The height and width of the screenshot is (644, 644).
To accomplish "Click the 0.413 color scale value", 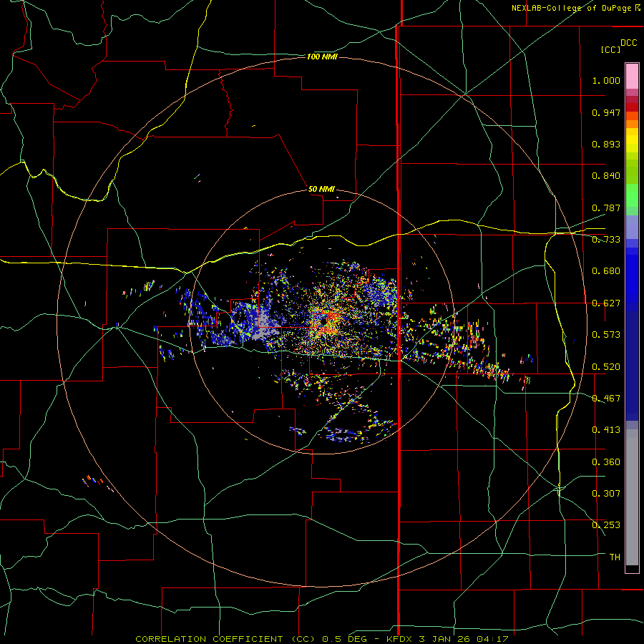I will [x=606, y=430].
